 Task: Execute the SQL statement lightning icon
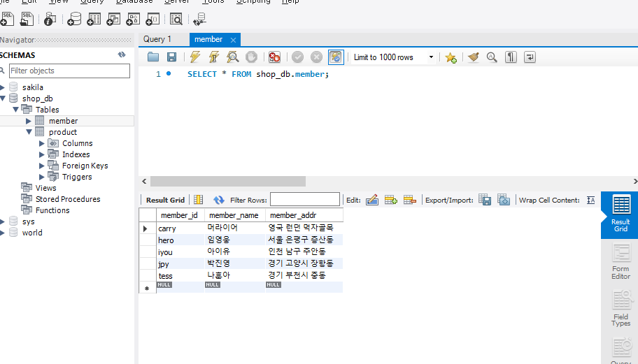[195, 57]
